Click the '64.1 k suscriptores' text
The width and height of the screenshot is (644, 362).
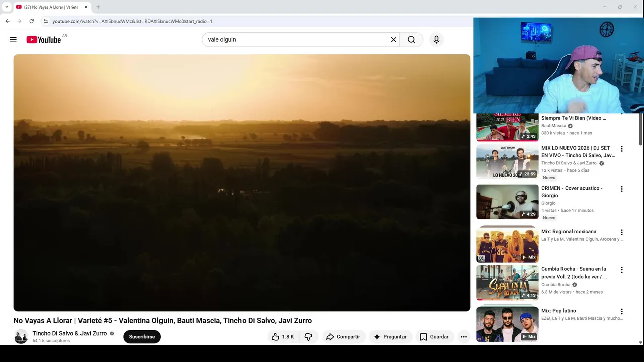point(51,341)
